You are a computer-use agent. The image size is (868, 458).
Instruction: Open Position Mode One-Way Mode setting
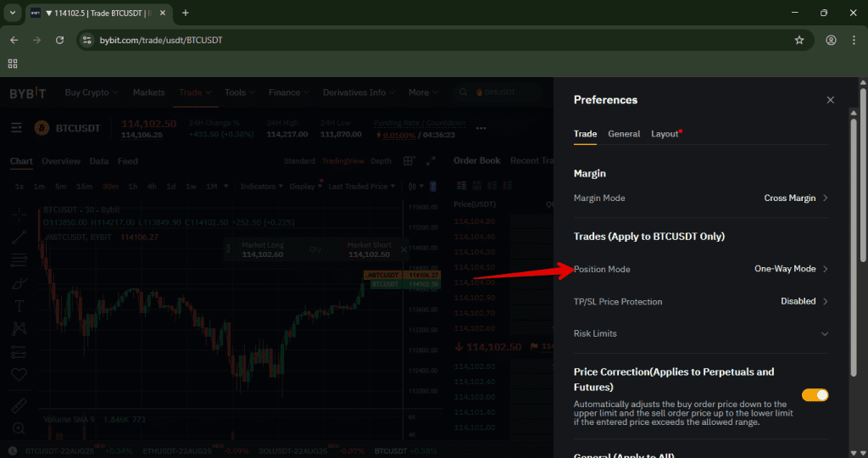pos(791,269)
